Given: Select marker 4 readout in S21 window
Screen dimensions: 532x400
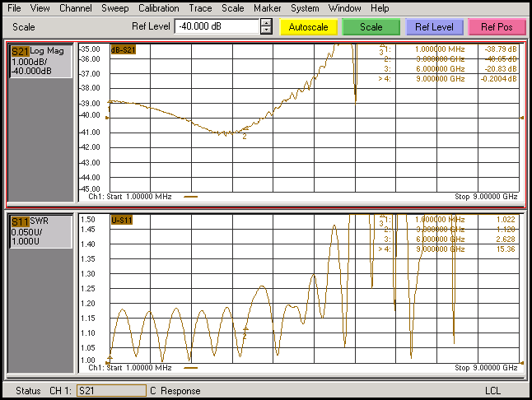Looking at the screenshot, I should pyautogui.click(x=447, y=79).
